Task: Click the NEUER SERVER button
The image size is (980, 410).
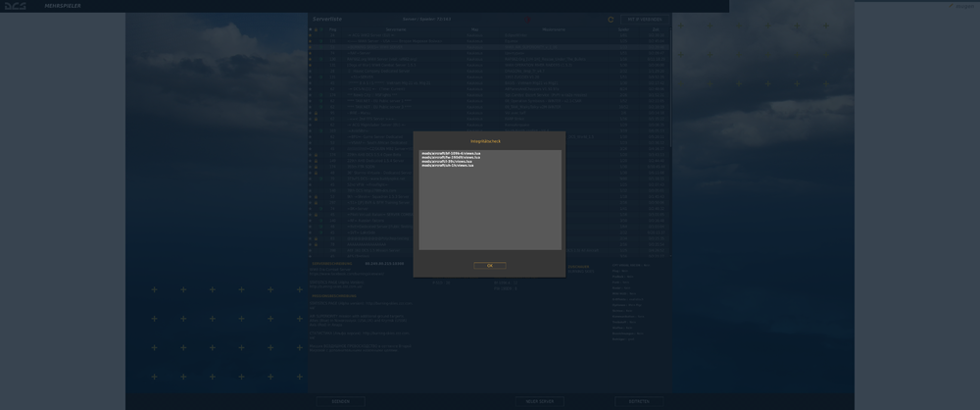Action: click(x=539, y=401)
